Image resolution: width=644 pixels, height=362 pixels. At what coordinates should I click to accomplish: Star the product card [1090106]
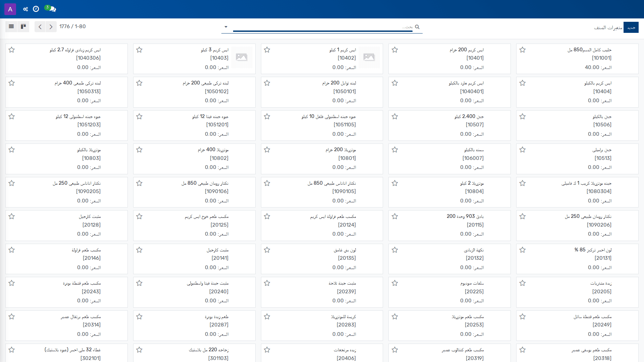click(140, 183)
